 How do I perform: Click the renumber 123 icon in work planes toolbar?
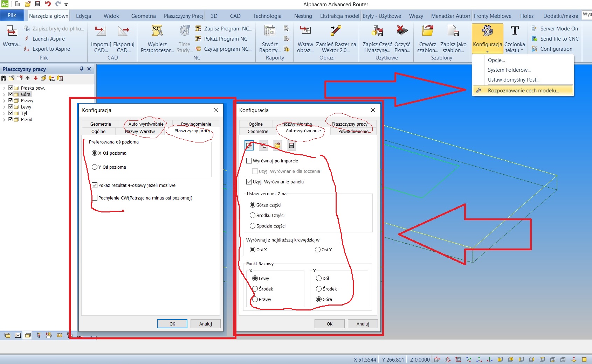(x=52, y=78)
